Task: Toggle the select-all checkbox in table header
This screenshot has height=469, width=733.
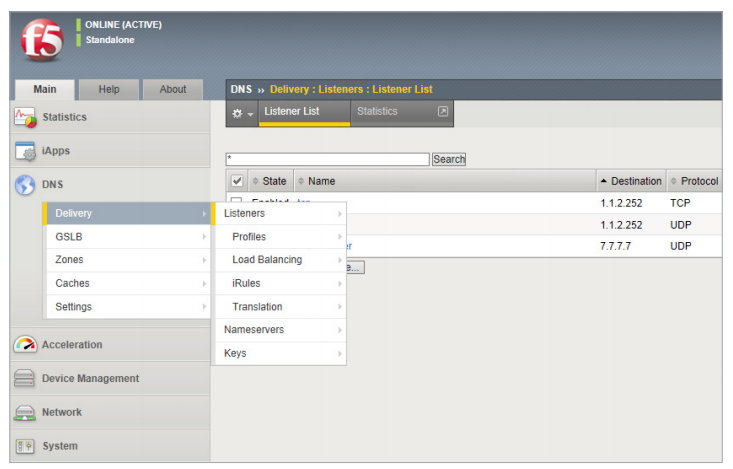Action: tap(237, 181)
